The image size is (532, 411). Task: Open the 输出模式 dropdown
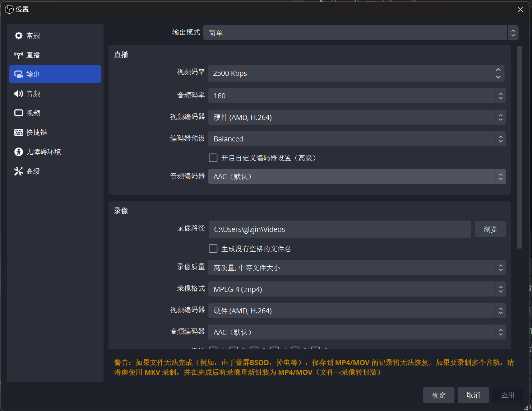point(360,33)
